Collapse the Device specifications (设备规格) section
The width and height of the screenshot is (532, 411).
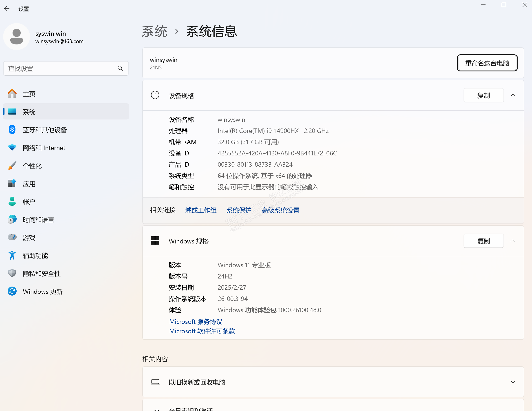[513, 95]
